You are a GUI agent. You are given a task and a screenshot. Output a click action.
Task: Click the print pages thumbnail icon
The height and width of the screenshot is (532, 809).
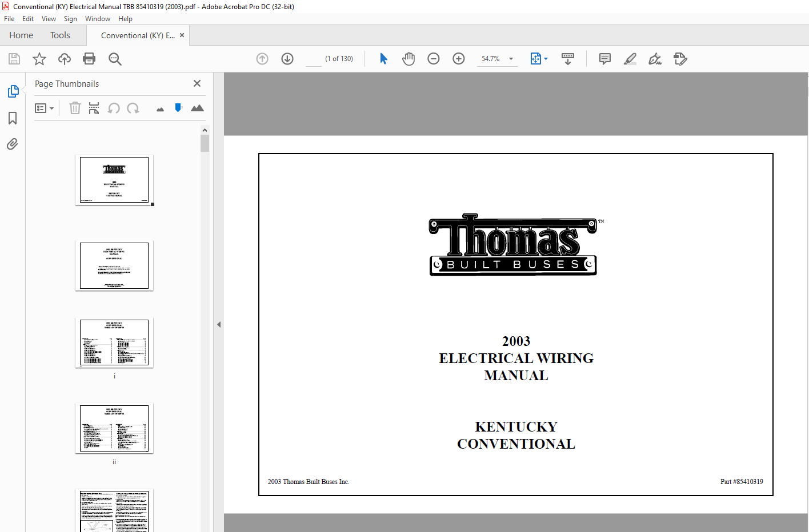(94, 108)
